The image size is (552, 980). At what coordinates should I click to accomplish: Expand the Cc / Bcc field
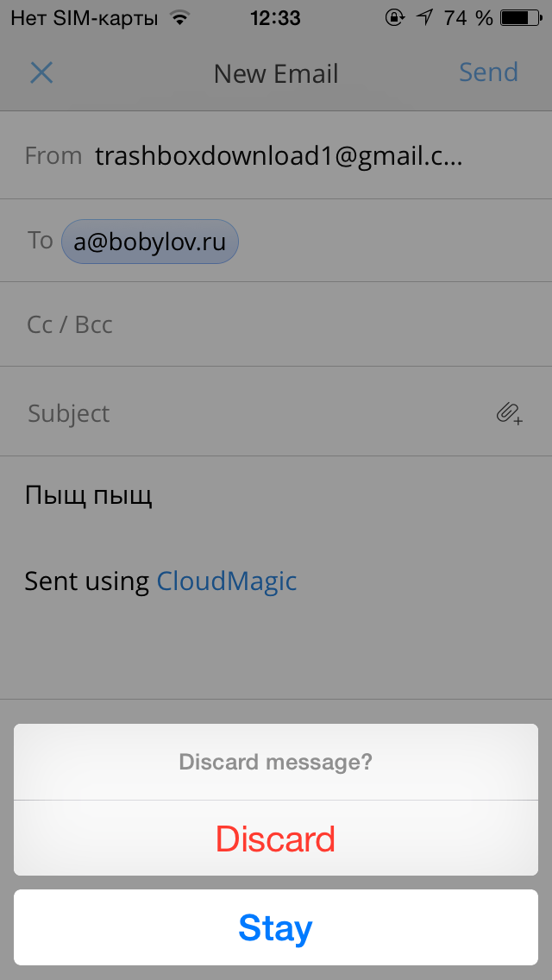pos(276,324)
